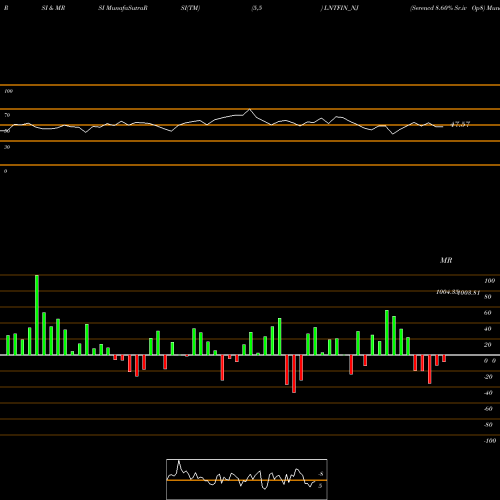This screenshot has height=500, width=500.
Task: Click the price value 1004.33 in MR panel
Action: pyautogui.click(x=447, y=292)
